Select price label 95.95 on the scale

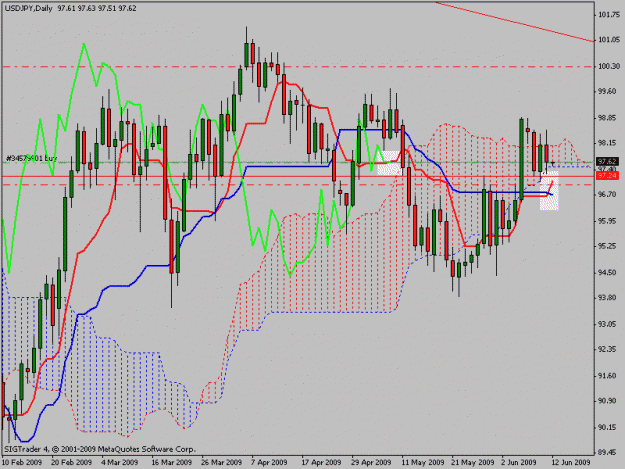point(609,221)
